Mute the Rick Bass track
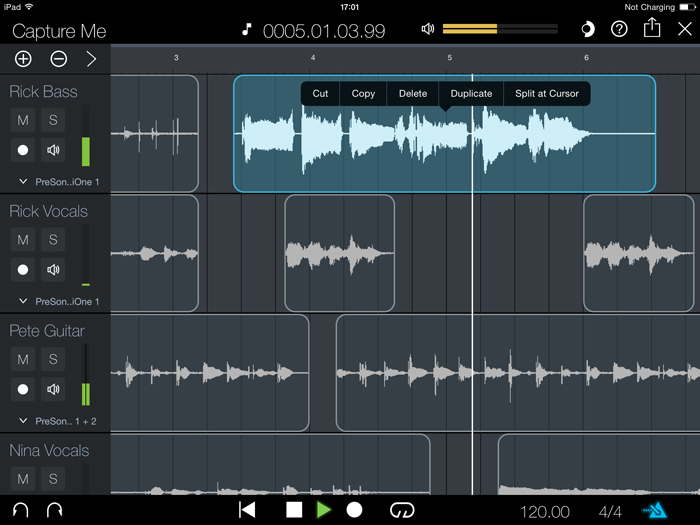The height and width of the screenshot is (525, 700). (x=22, y=120)
